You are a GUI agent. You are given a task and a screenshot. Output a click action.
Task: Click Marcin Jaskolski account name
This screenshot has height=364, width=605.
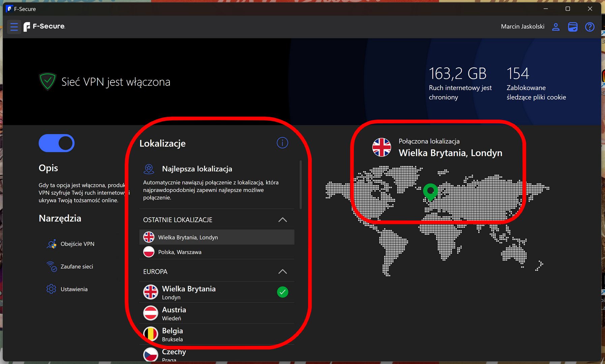pyautogui.click(x=522, y=27)
